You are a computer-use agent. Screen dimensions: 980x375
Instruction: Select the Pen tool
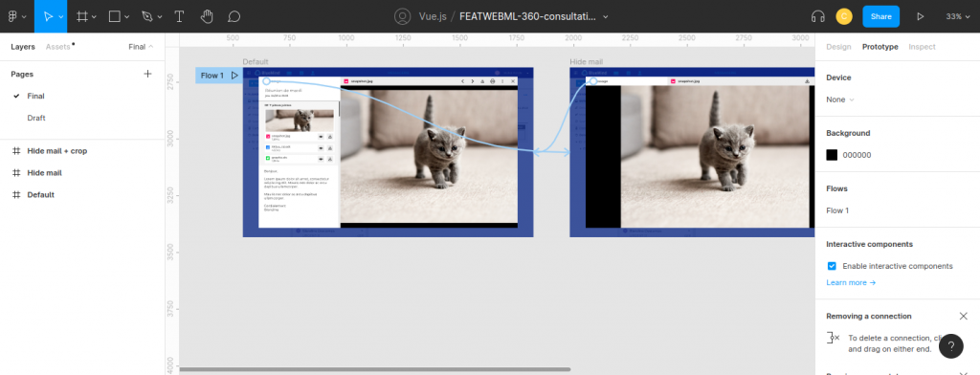(x=146, y=16)
